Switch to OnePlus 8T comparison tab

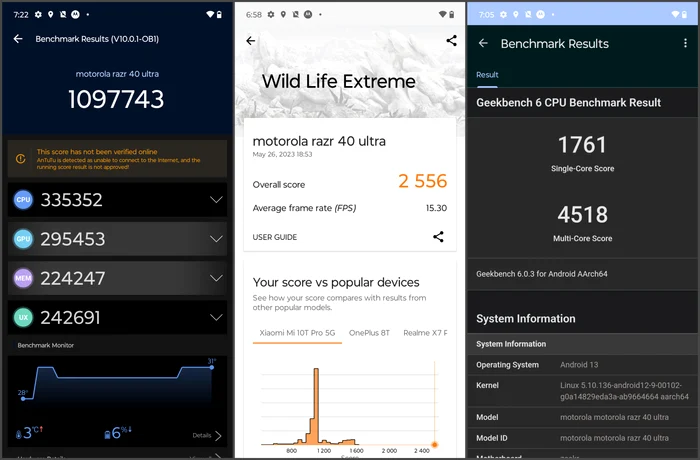tap(369, 333)
